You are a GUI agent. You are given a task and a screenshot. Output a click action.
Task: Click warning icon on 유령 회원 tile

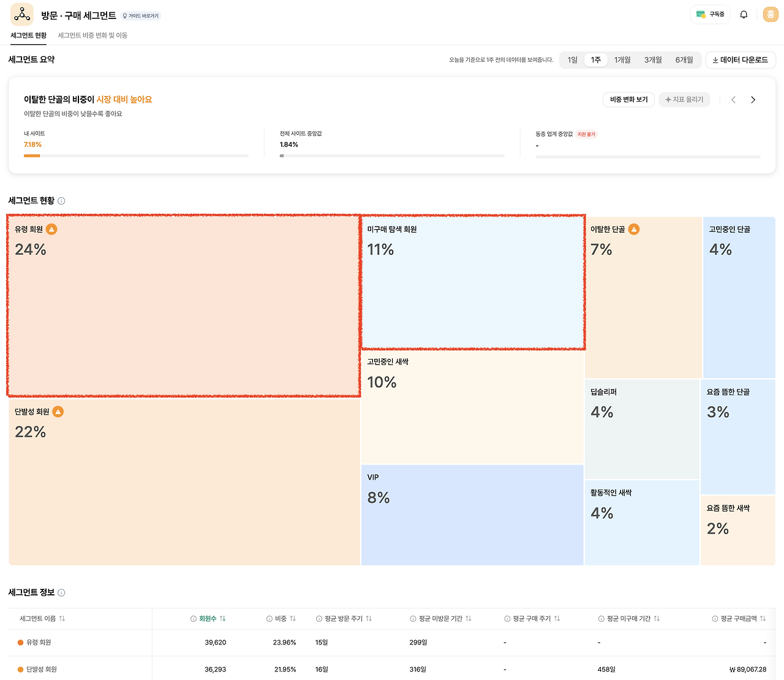[x=51, y=229]
